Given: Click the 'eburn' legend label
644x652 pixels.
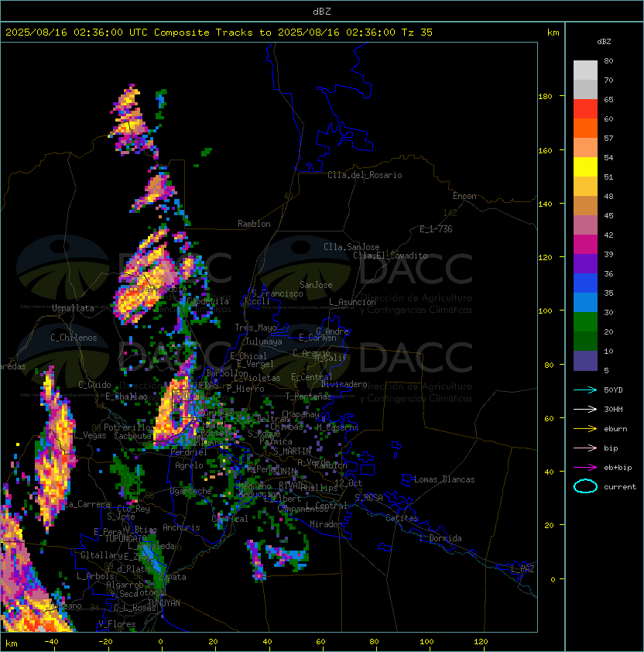Looking at the screenshot, I should click(x=615, y=429).
